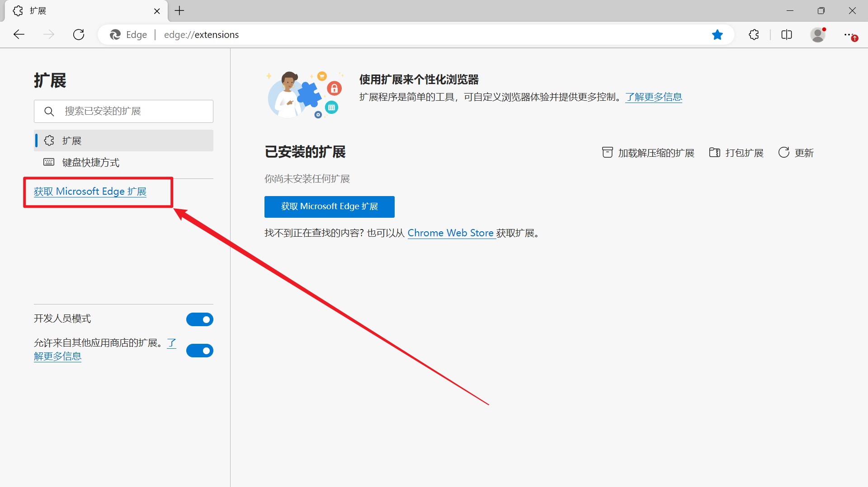This screenshot has height=487, width=868.
Task: Go back using the browser back arrow
Action: click(x=19, y=34)
